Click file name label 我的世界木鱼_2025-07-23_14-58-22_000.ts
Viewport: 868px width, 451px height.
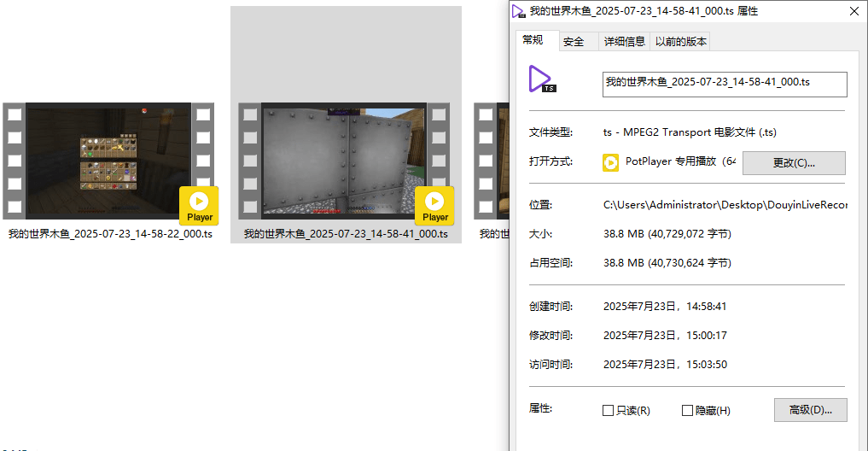[110, 234]
